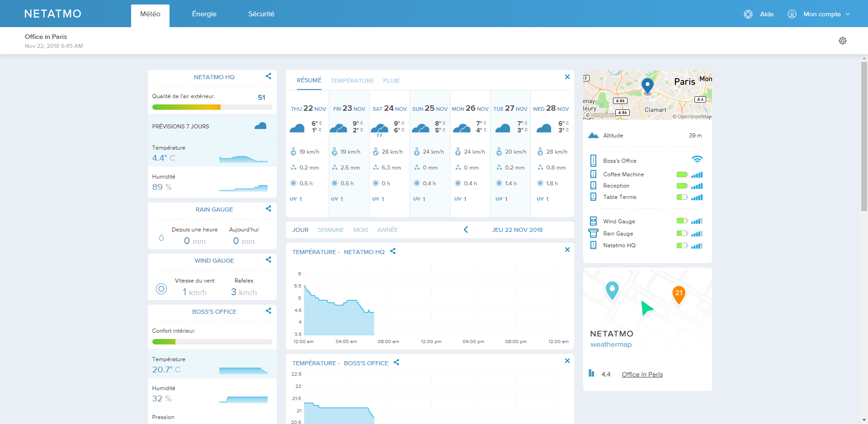This screenshot has width=868, height=424.
Task: Click the Reception signal strength icon
Action: (x=697, y=186)
